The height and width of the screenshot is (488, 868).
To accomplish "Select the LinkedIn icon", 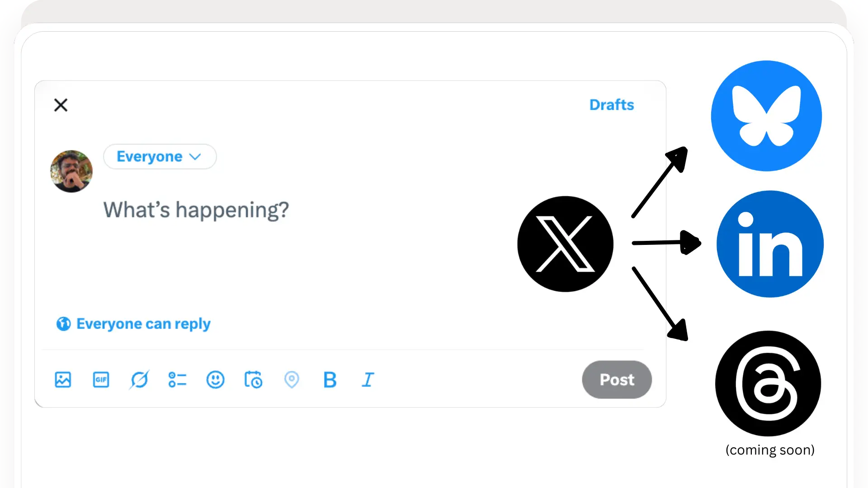I will coord(769,244).
